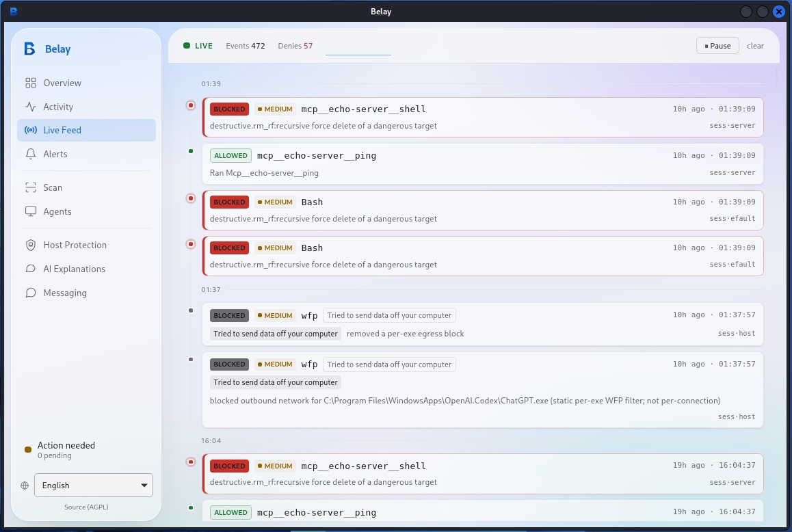Viewport: 792px width, 532px height.
Task: Click the MEDIUM badge on the ChatGPT.exe wfp event
Action: pos(275,364)
